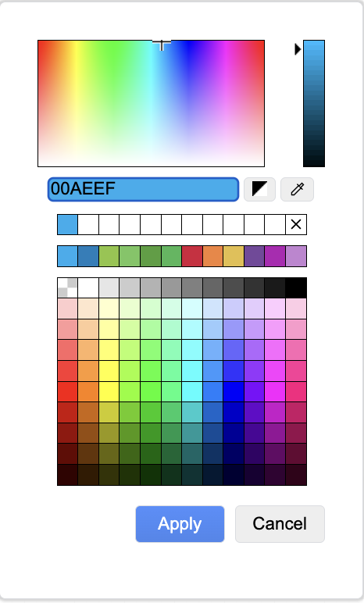Pick the pure black grid swatch
Viewport: 364px width, 603px height.
coord(296,287)
